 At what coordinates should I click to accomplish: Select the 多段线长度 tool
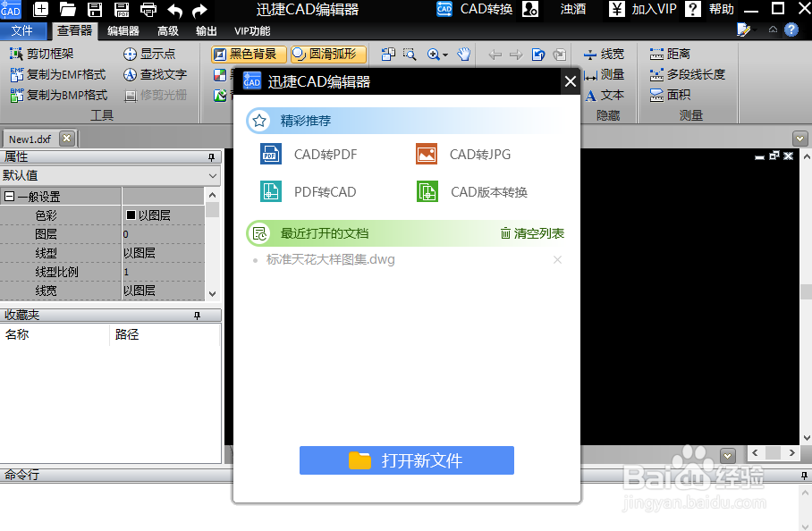point(687,74)
